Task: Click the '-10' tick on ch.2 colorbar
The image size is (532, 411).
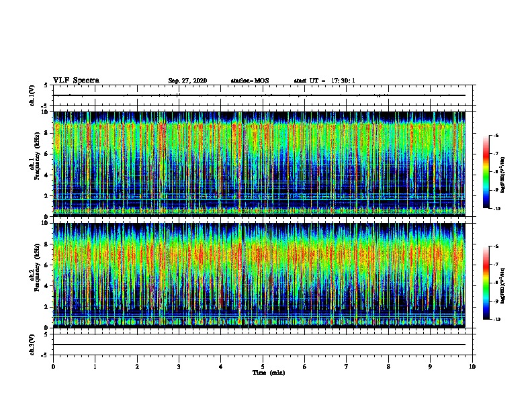Action: [496, 320]
